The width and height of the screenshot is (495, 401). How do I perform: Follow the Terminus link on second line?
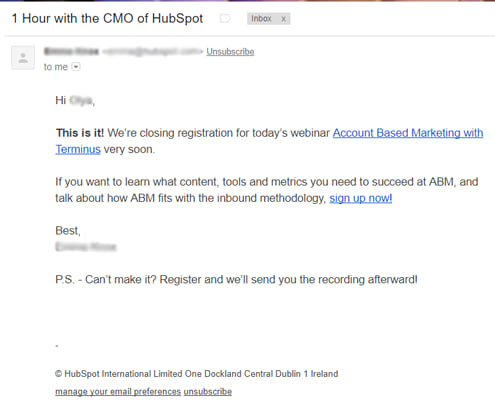(x=78, y=149)
